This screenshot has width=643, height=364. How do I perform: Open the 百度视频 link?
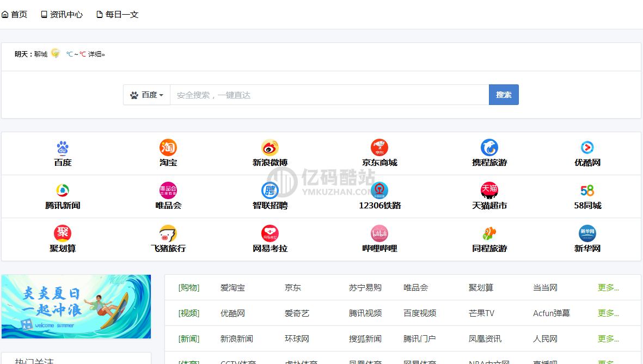420,313
